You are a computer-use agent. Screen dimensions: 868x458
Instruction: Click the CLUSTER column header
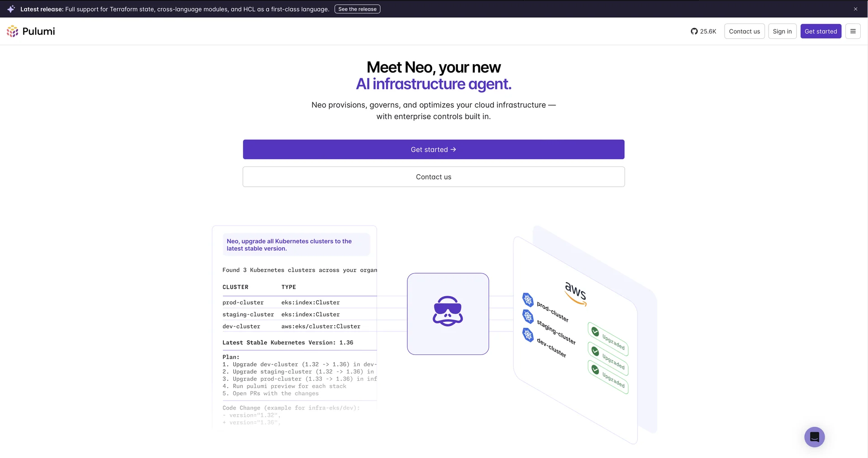[235, 287]
